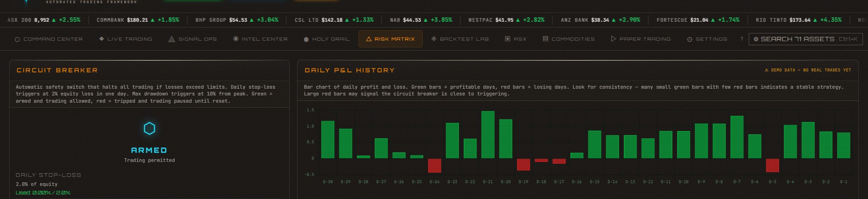
Task: Click the Used 0.00% / 2.0% value
Action: tap(43, 193)
